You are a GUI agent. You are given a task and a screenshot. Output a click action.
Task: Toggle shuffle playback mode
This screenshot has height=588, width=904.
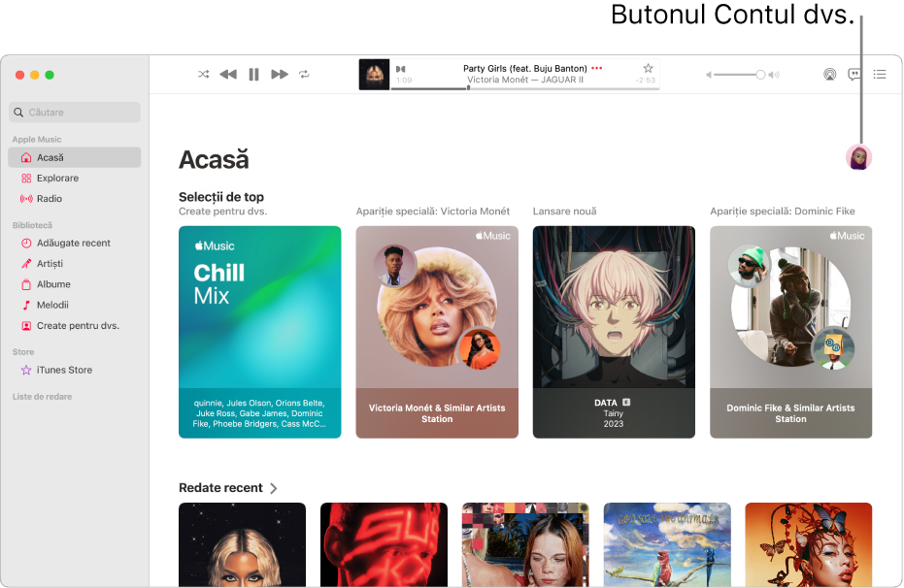204,75
